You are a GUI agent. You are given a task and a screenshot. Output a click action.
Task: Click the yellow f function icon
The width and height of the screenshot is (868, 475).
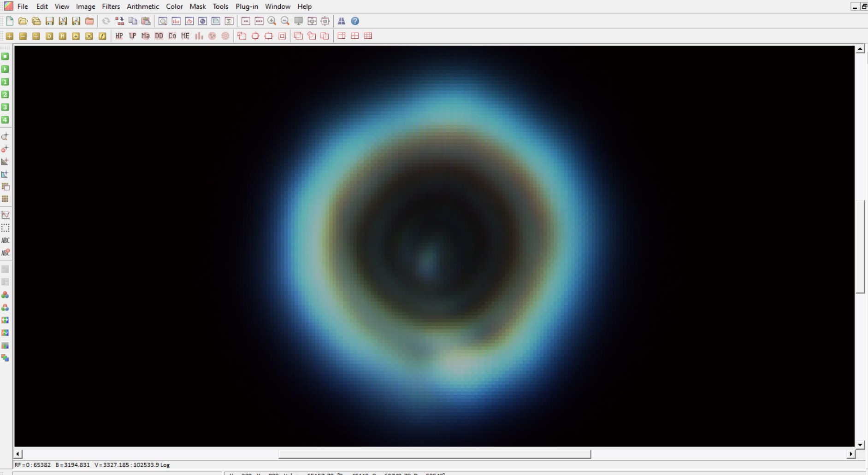tap(102, 36)
